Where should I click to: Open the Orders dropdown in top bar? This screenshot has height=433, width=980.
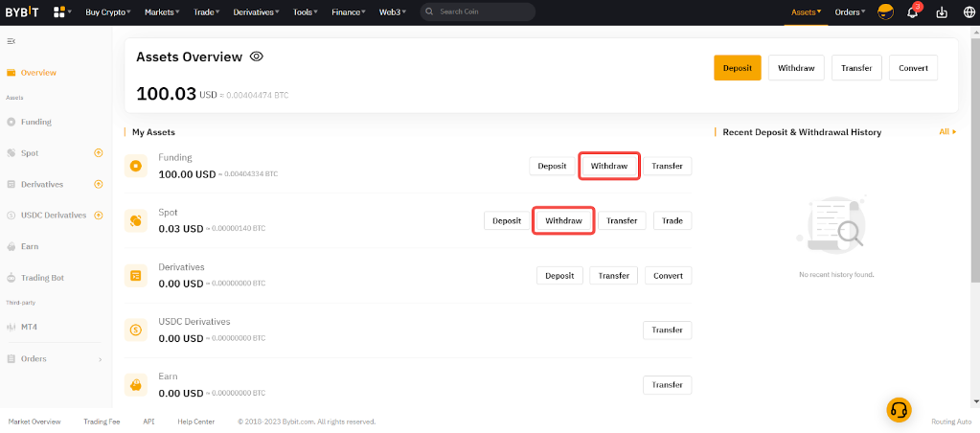[x=850, y=11]
